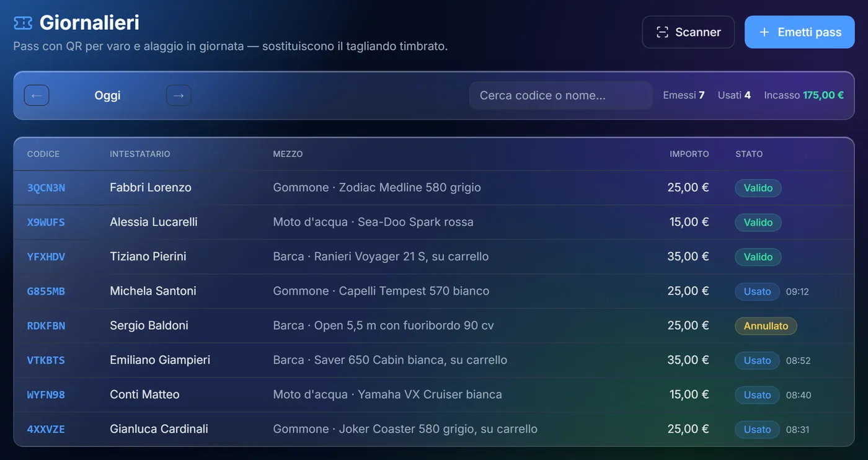868x460 pixels.
Task: Click the CODICE column header
Action: point(43,154)
